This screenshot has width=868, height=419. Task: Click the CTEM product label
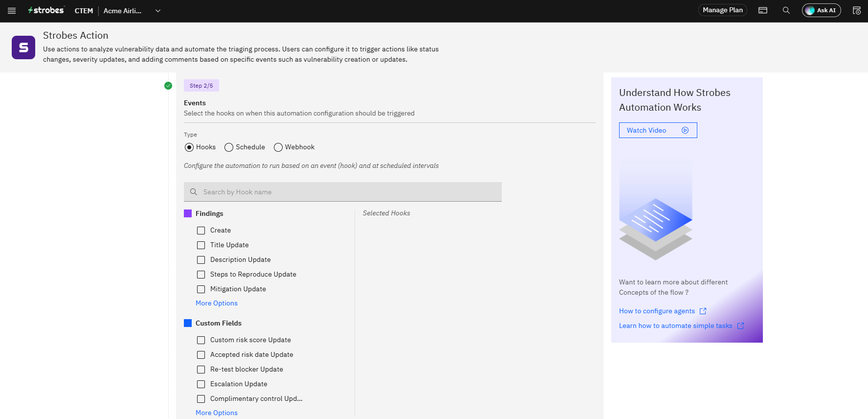click(84, 11)
